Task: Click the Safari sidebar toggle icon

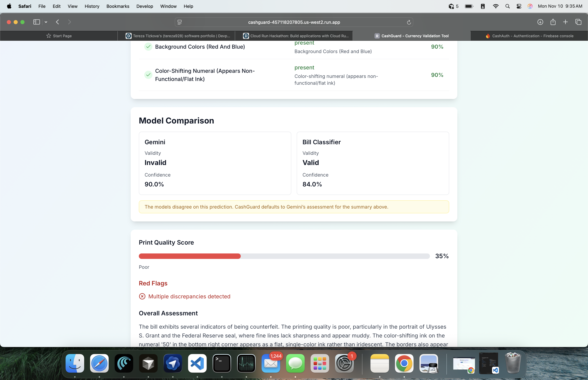Action: [x=37, y=22]
